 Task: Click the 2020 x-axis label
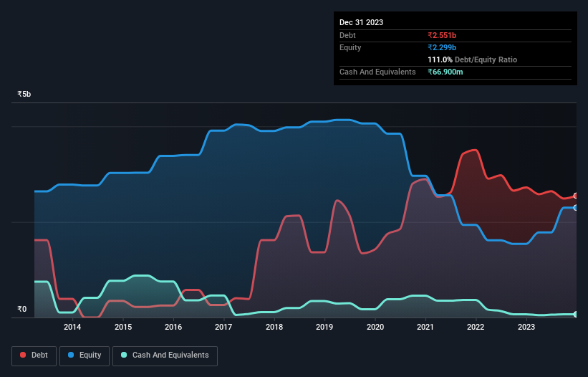tap(375, 327)
